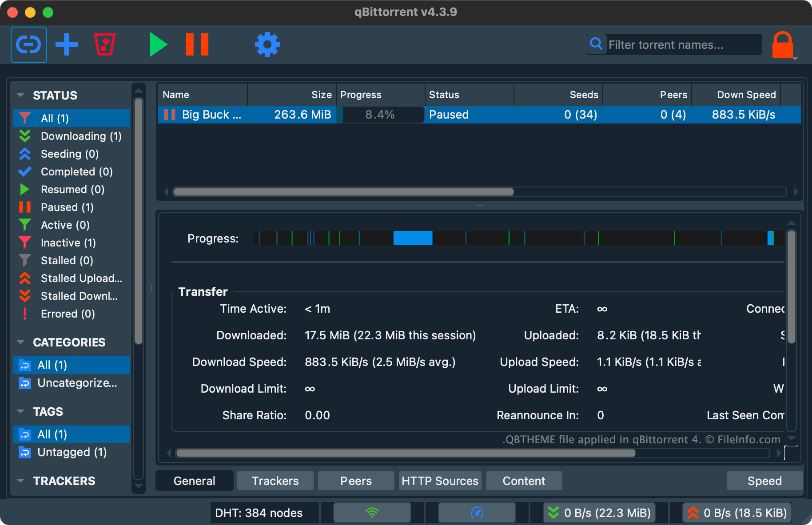Select All (1) under Tags
The image size is (812, 525).
tap(72, 434)
